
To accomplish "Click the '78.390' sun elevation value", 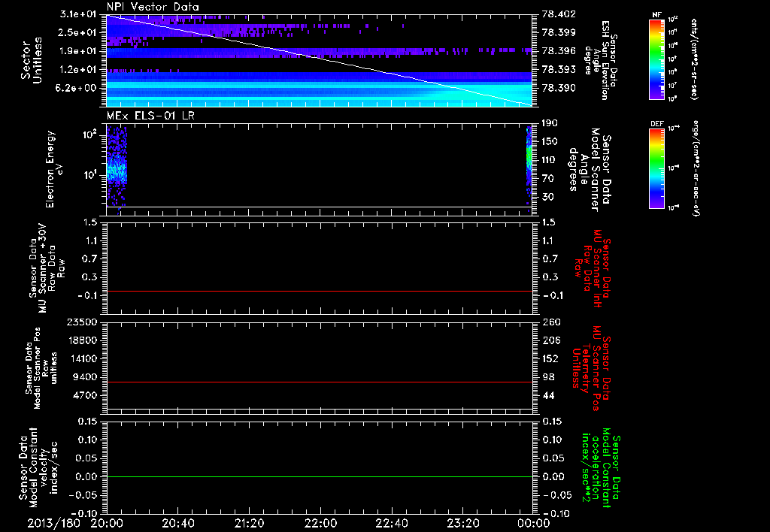I will (559, 89).
